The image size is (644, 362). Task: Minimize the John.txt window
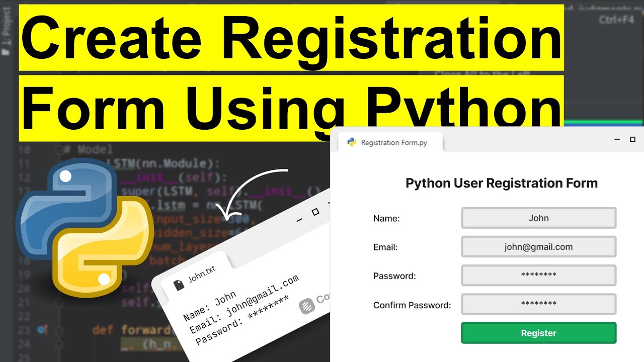[x=299, y=220]
